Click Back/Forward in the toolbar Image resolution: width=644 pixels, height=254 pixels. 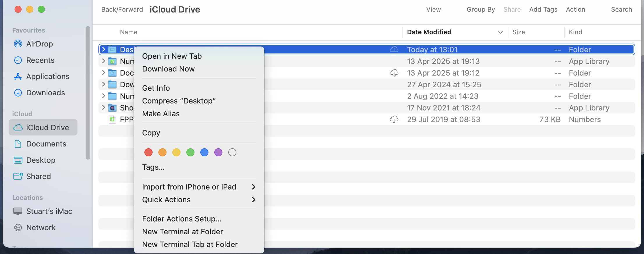point(122,10)
